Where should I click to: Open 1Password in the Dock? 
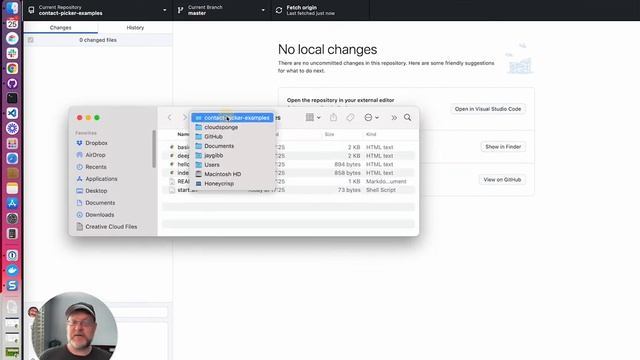12,255
